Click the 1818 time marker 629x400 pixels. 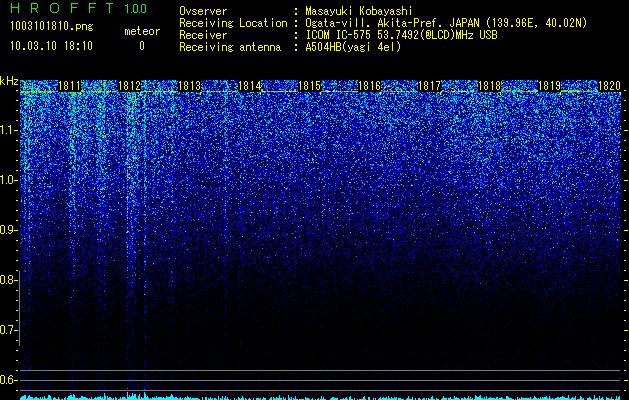[490, 86]
